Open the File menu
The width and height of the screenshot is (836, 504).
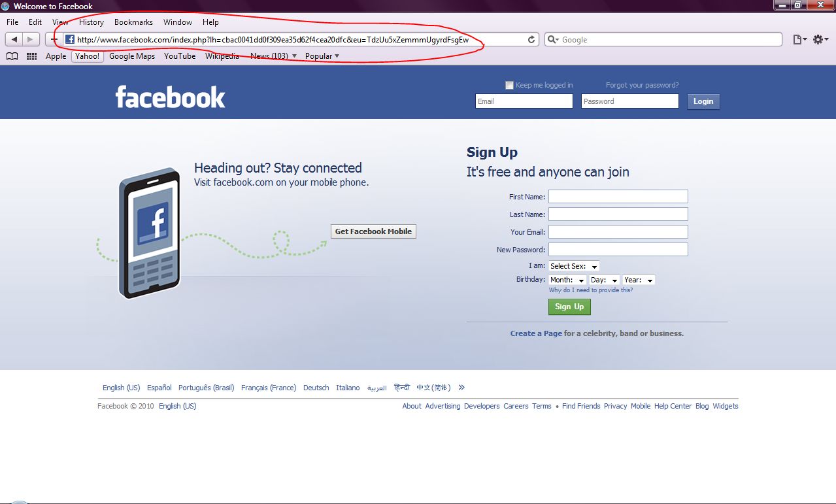point(12,22)
